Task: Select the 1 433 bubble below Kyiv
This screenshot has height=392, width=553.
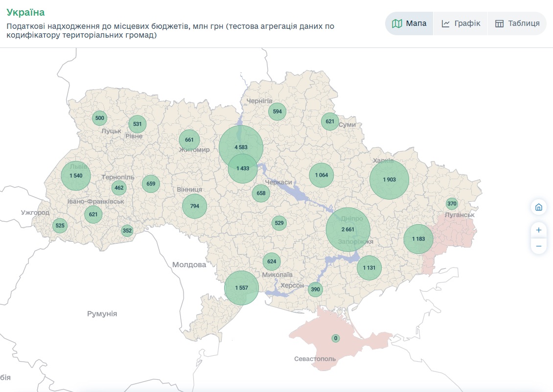Action: coord(243,168)
